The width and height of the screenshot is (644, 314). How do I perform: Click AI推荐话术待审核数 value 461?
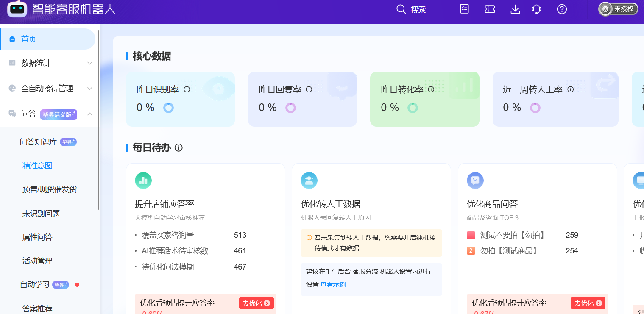[240, 251]
